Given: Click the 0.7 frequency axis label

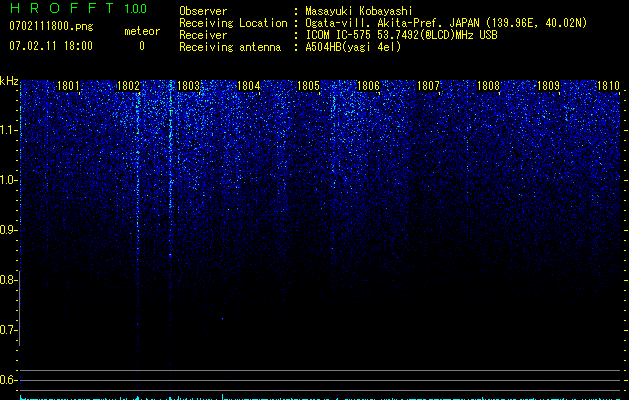Looking at the screenshot, I should pos(8,330).
